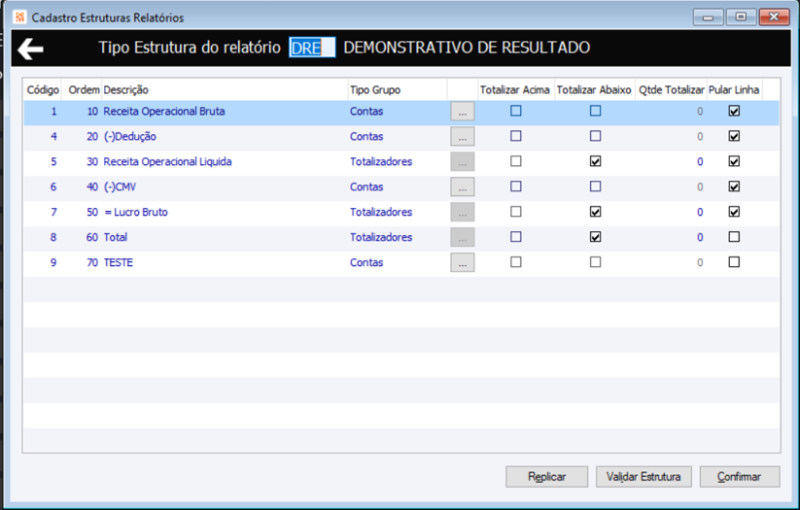This screenshot has height=510, width=800.
Task: Check Totalizar Acima for = Lucro Bruto
Action: pyautogui.click(x=516, y=212)
